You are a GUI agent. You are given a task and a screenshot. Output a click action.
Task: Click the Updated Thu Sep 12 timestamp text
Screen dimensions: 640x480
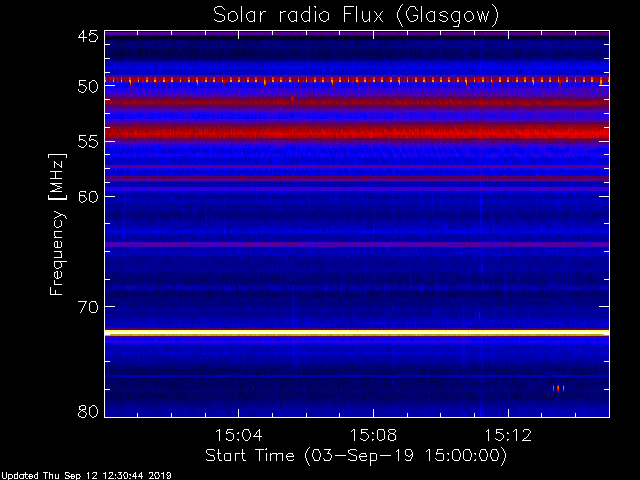point(86,476)
